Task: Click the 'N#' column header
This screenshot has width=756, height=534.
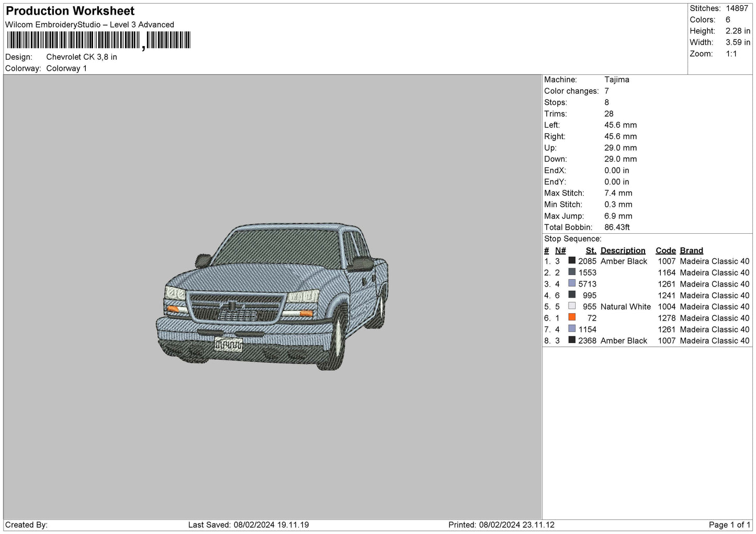Action: point(560,251)
